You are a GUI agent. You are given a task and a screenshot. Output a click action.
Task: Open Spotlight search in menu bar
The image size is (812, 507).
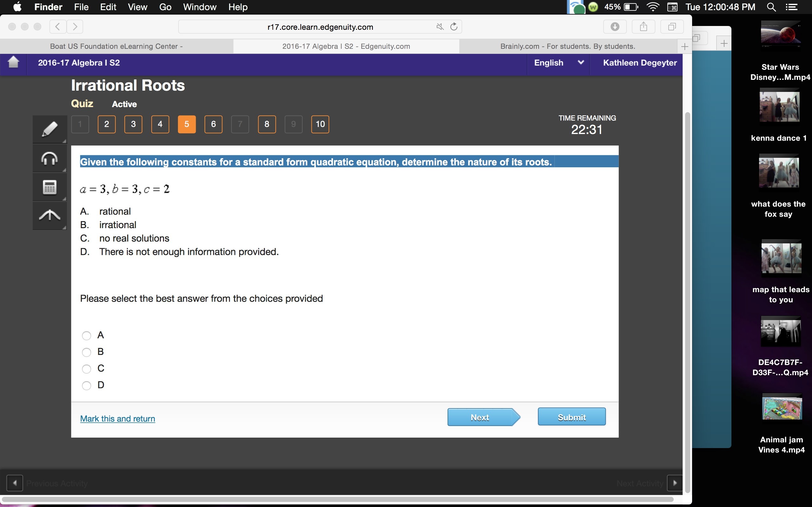tap(771, 7)
